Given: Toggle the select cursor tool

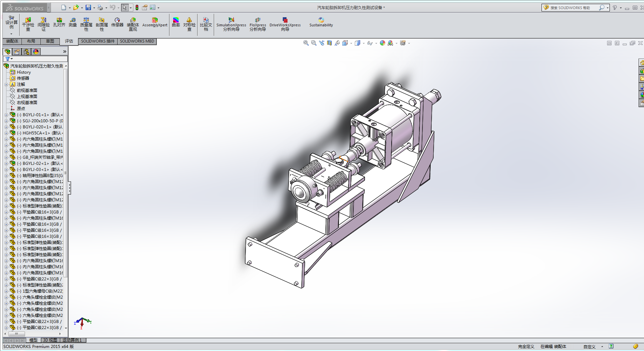Looking at the screenshot, I should click(x=124, y=7).
